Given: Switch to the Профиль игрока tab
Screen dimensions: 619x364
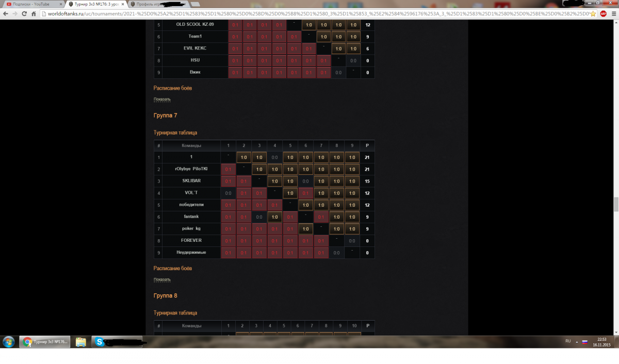Looking at the screenshot, I should (x=158, y=4).
